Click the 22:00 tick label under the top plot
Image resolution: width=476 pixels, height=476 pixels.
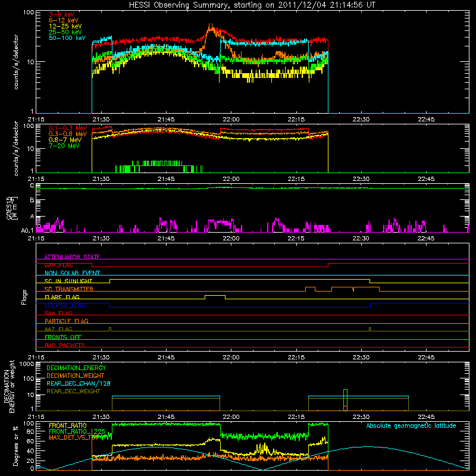tap(231, 120)
